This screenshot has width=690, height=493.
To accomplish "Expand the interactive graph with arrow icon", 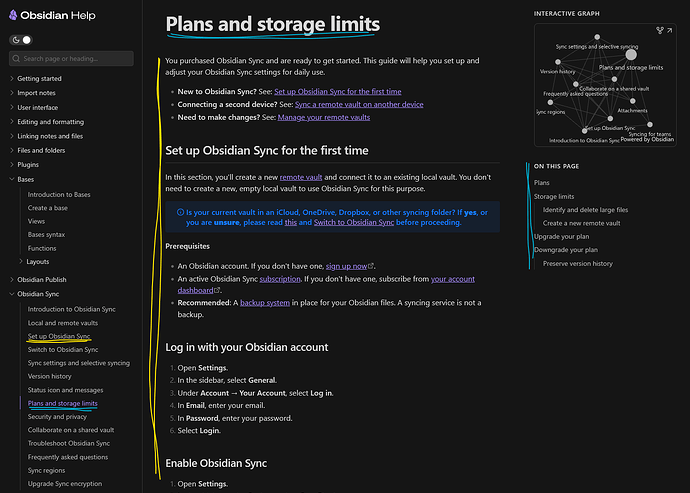I will pos(669,31).
